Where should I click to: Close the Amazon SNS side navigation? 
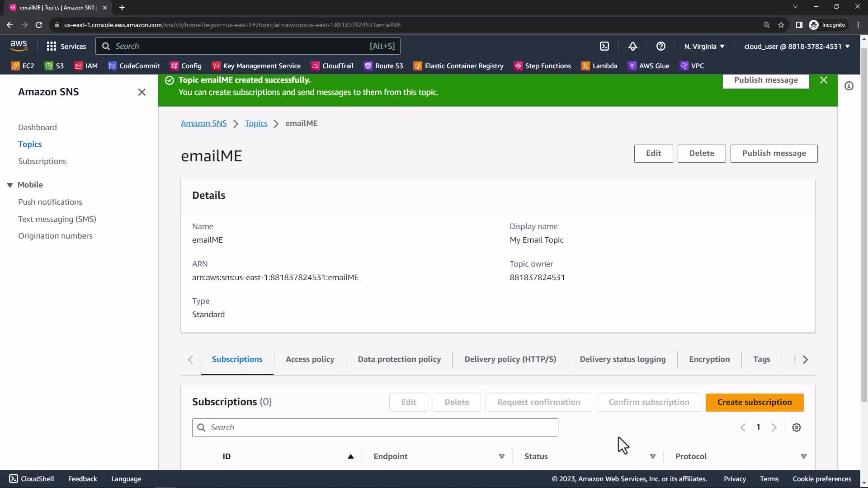tap(142, 92)
